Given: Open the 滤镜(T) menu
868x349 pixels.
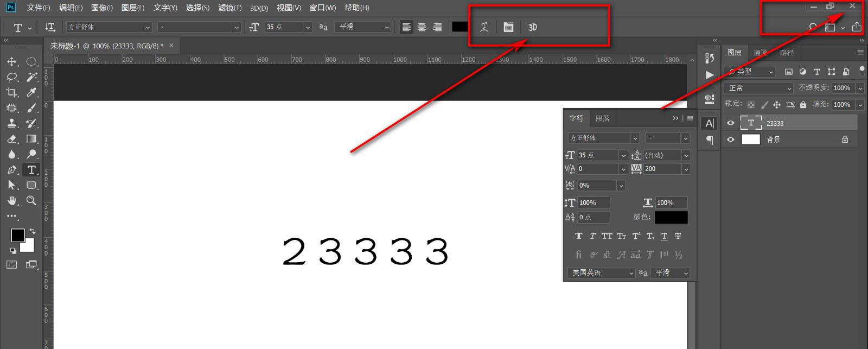Looking at the screenshot, I should [x=230, y=8].
